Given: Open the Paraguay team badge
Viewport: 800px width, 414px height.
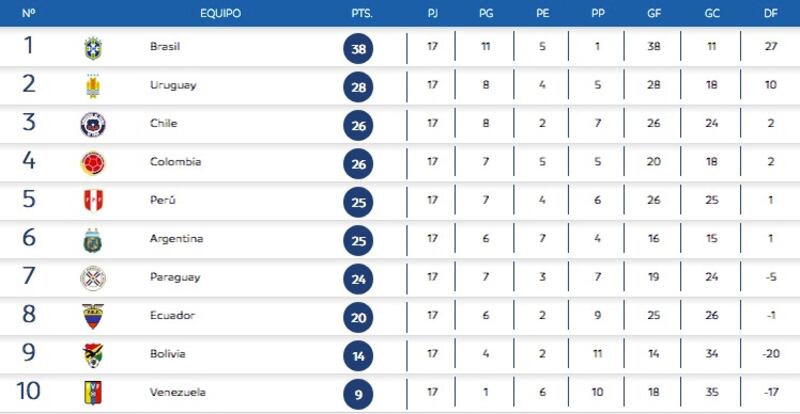Looking at the screenshot, I should click(x=93, y=279).
